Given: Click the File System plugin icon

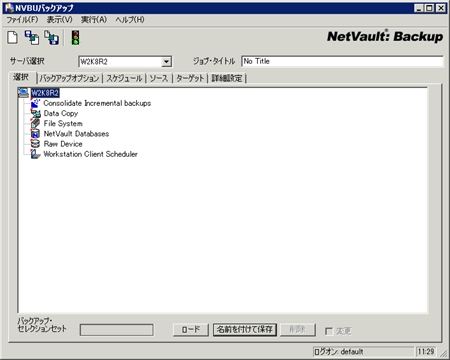Looking at the screenshot, I should [x=35, y=124].
